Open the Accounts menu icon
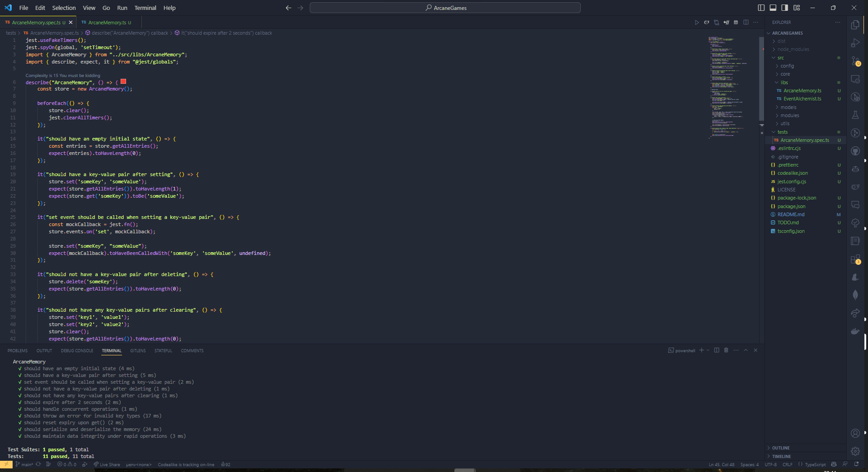This screenshot has width=868, height=472. pyautogui.click(x=855, y=433)
